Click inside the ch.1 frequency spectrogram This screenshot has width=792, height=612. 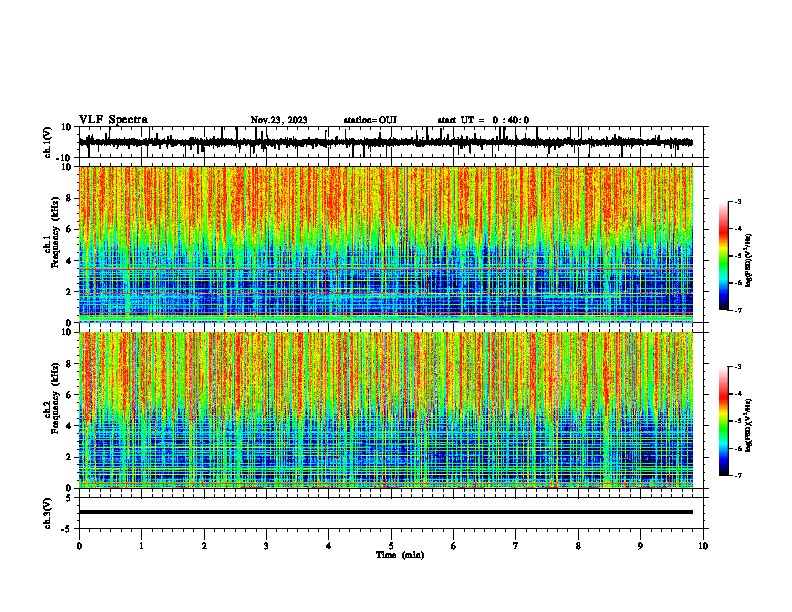coord(386,244)
